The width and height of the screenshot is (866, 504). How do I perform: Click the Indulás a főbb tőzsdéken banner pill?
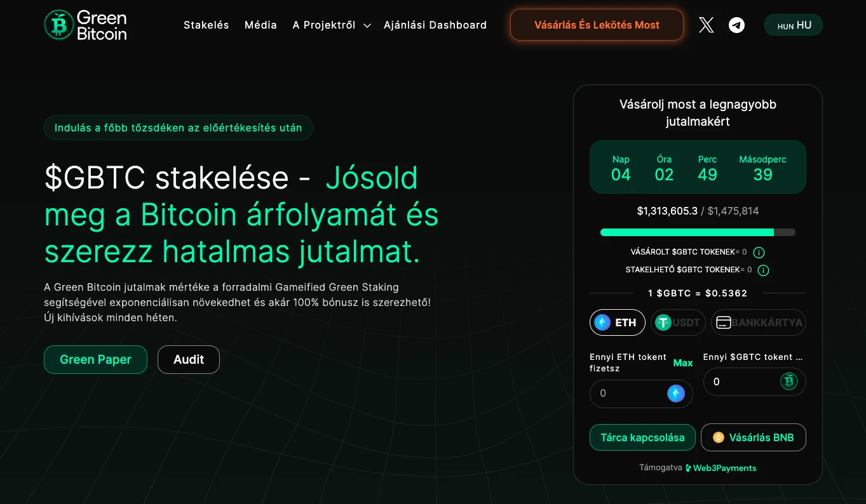point(179,128)
